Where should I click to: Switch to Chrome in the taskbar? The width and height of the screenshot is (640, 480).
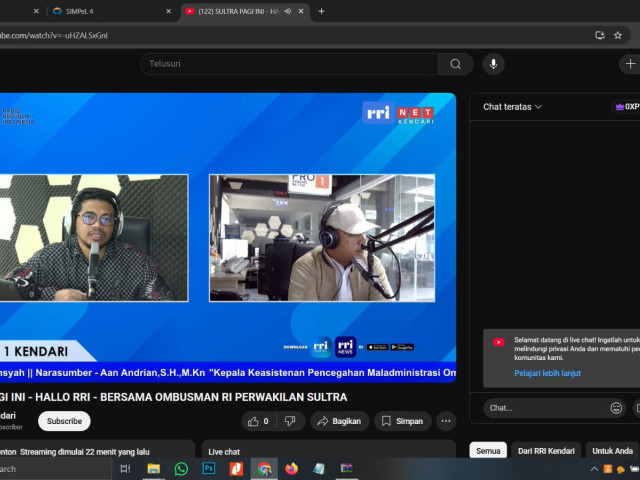[x=264, y=469]
